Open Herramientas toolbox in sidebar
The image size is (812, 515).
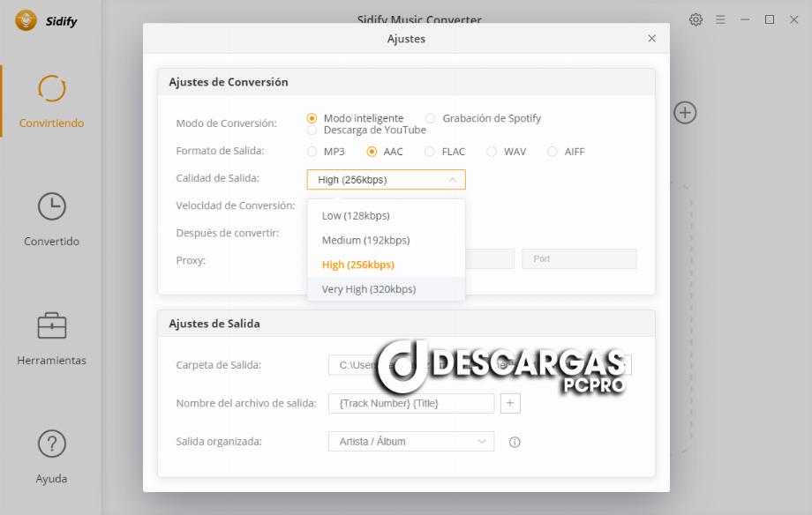pyautogui.click(x=51, y=339)
